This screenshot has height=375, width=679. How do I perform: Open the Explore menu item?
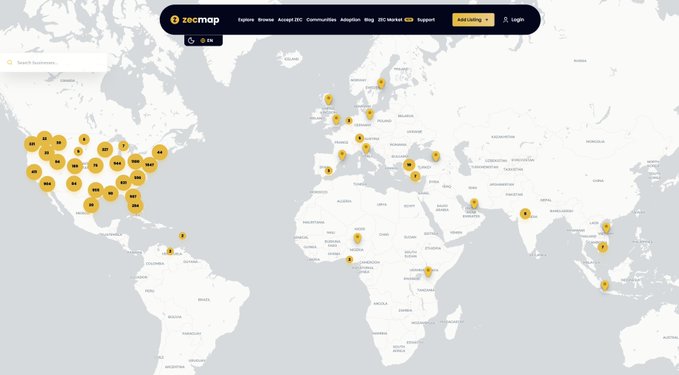pyautogui.click(x=246, y=19)
